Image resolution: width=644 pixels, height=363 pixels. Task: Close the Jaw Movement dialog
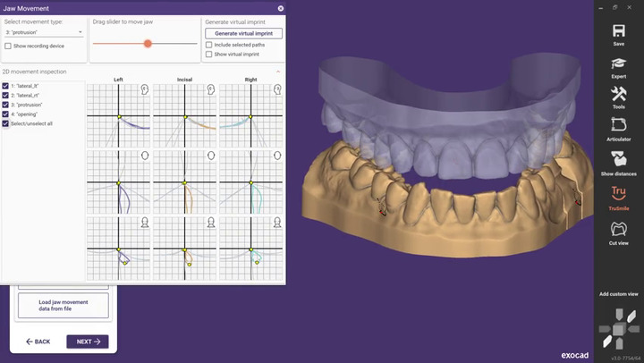pyautogui.click(x=280, y=8)
